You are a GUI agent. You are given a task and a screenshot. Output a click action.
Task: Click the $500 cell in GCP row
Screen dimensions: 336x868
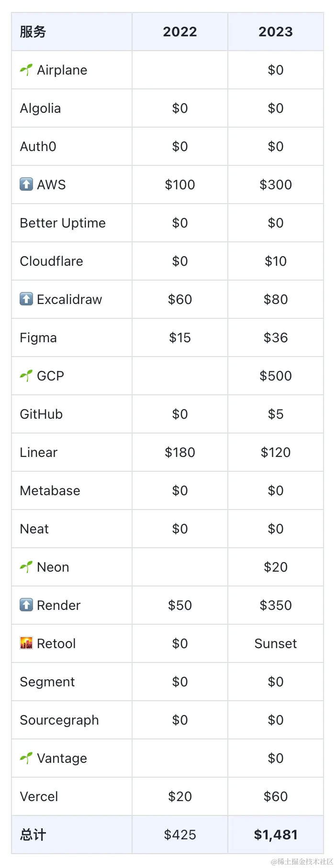[x=276, y=376]
